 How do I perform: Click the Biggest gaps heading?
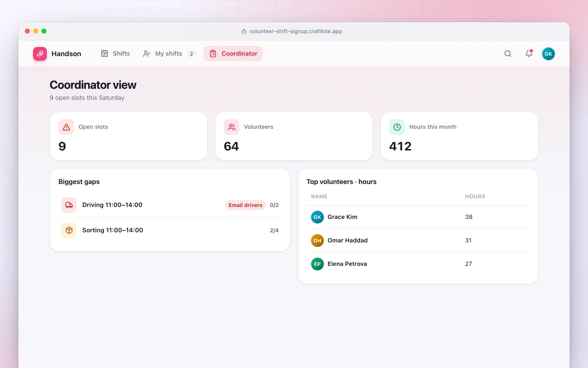click(79, 182)
